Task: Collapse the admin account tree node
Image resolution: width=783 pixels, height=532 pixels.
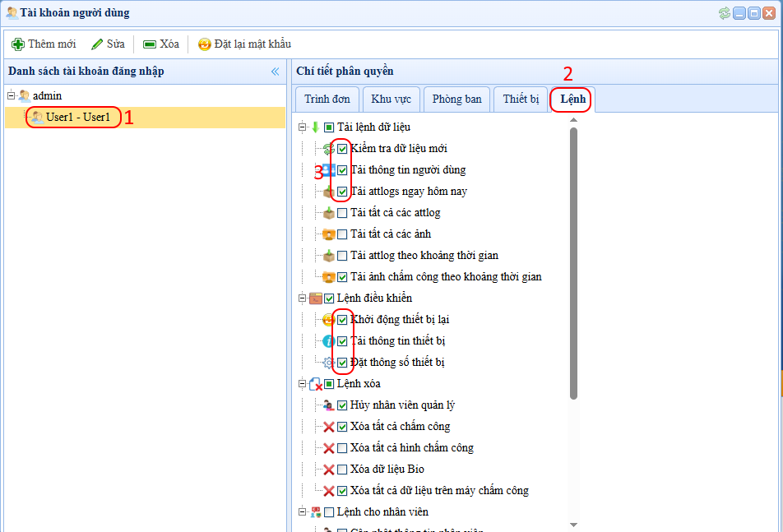Action: point(11,96)
